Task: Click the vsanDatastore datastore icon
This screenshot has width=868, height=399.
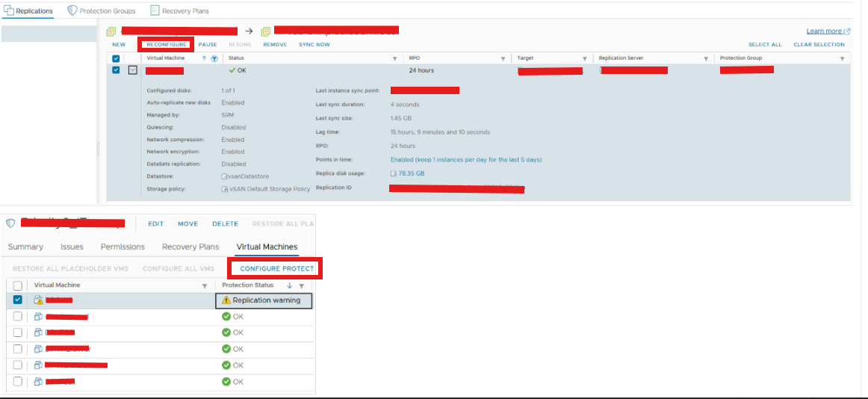Action: (224, 176)
